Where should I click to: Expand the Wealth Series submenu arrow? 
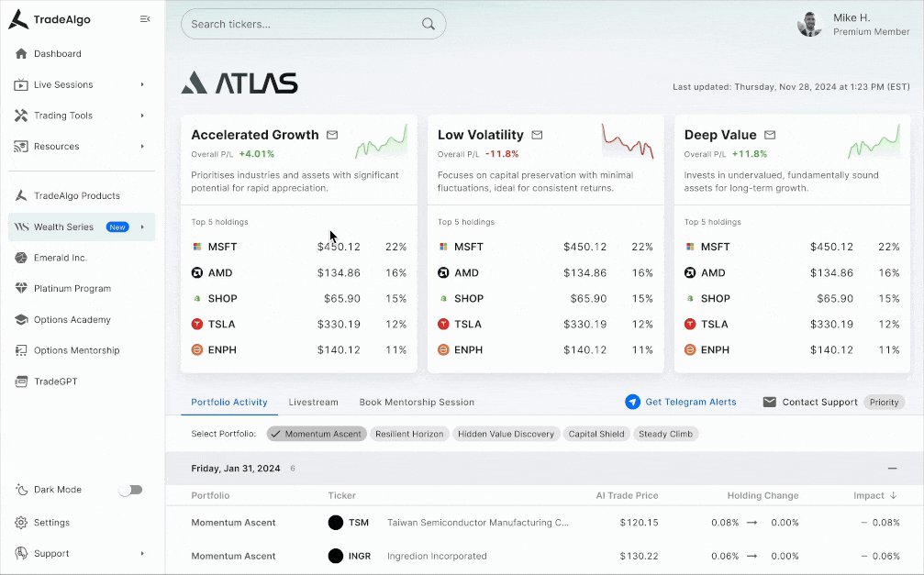142,227
